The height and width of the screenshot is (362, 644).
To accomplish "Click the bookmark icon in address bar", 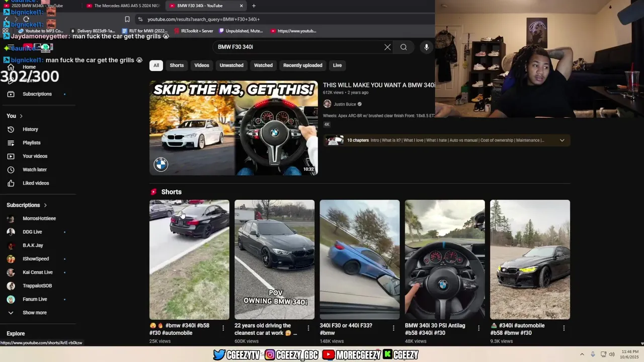I will (x=127, y=19).
